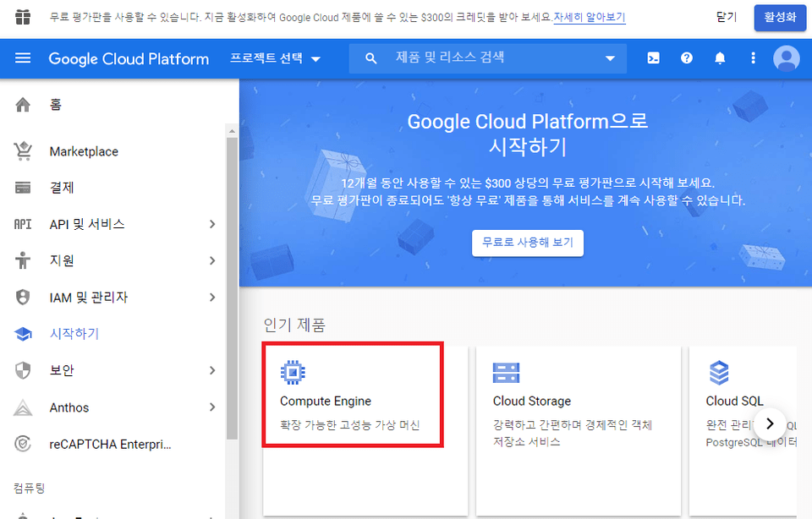Open the notifications bell
This screenshot has width=812, height=519.
coord(720,58)
